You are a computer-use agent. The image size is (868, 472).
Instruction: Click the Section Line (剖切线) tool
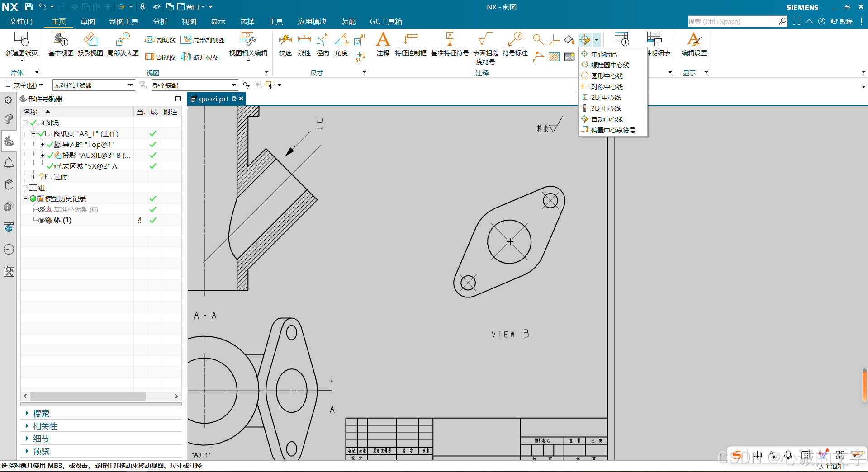tap(160, 40)
